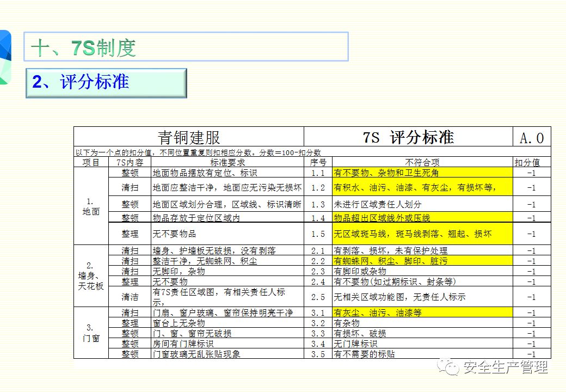The image size is (566, 392).
Task: Select '有损坏、破损' cell
Action: tap(422, 333)
